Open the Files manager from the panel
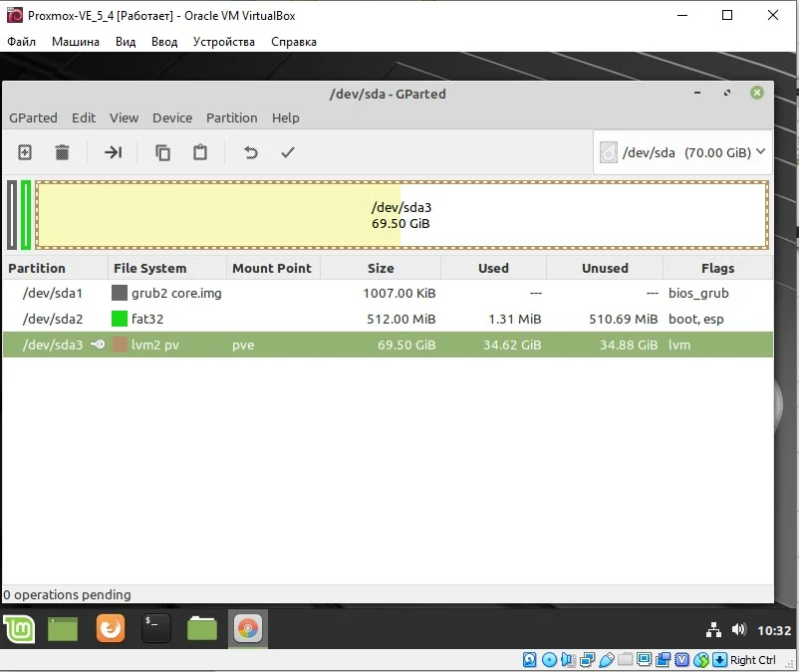 coord(202,629)
